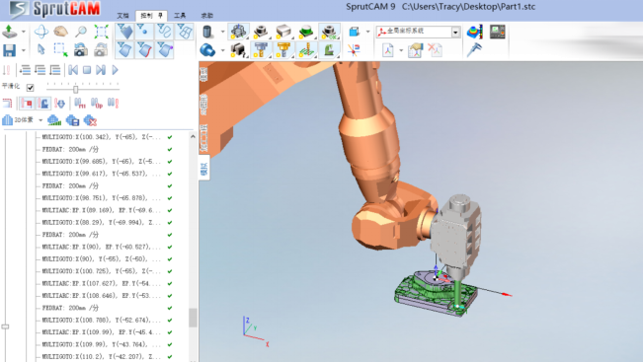644x362 pixels.
Task: Open the 工具 menu tab
Action: pyautogui.click(x=180, y=16)
